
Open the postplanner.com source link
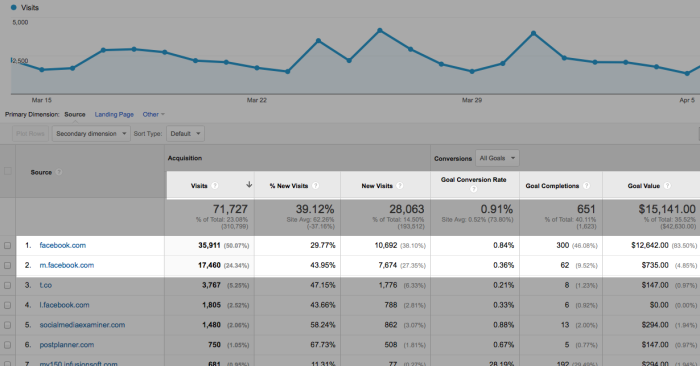pyautogui.click(x=67, y=345)
